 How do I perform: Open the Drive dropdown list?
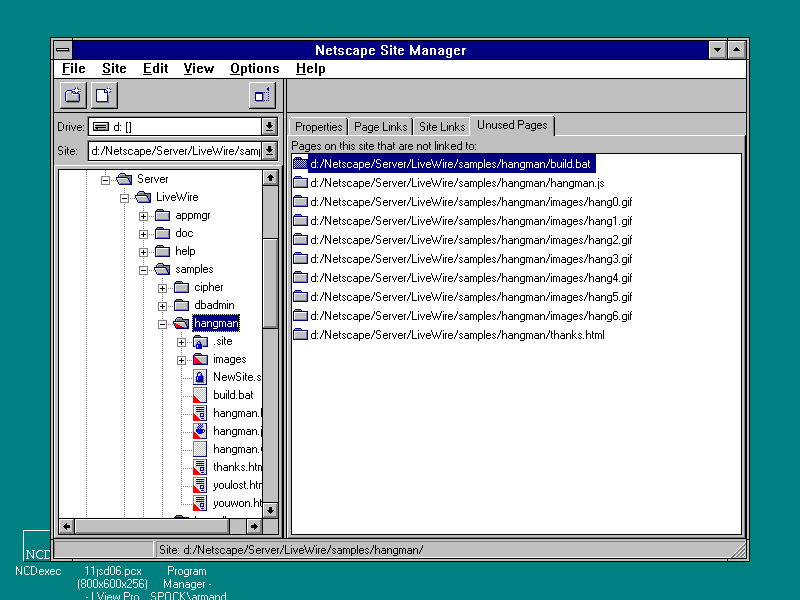click(x=269, y=127)
